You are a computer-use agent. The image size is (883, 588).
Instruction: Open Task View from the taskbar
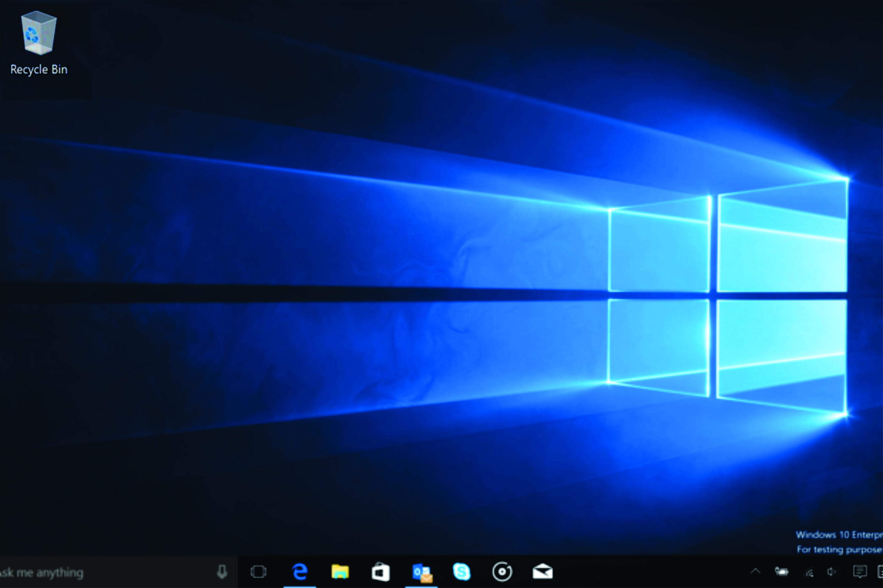click(x=258, y=572)
